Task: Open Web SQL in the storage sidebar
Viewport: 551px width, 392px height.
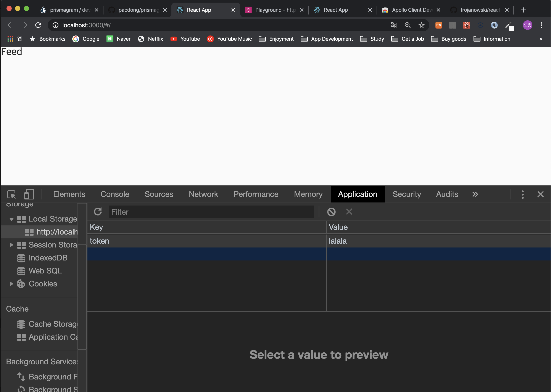Action: 40,271
